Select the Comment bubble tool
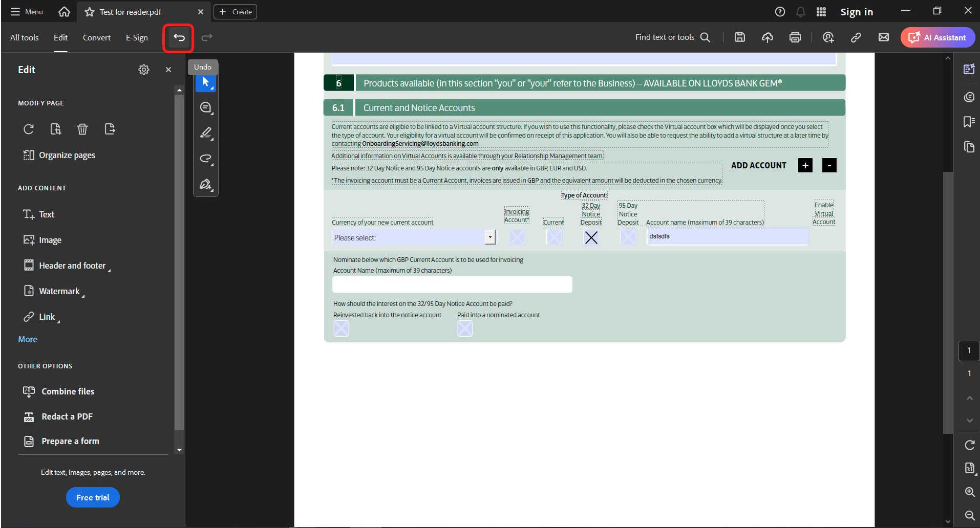 point(206,107)
